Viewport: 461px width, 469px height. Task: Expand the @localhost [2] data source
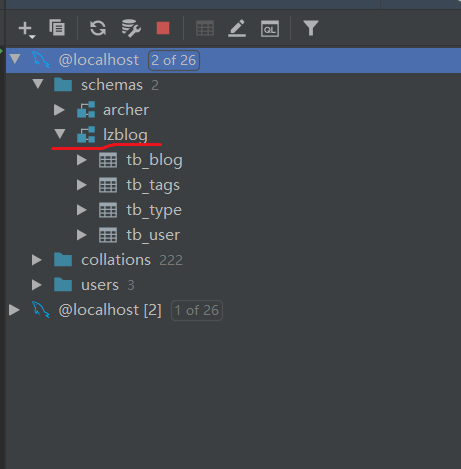pos(14,310)
